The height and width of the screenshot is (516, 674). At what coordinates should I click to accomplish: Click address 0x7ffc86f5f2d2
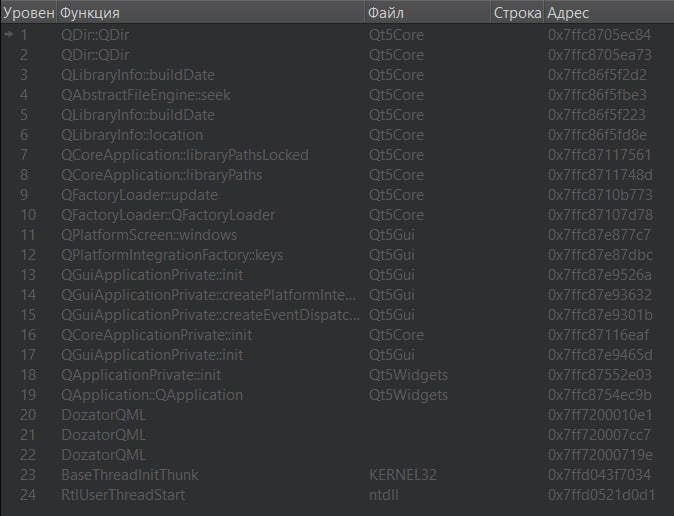coord(597,75)
